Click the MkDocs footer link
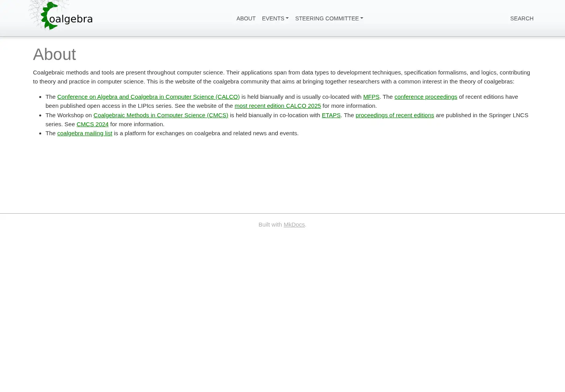 tap(294, 225)
